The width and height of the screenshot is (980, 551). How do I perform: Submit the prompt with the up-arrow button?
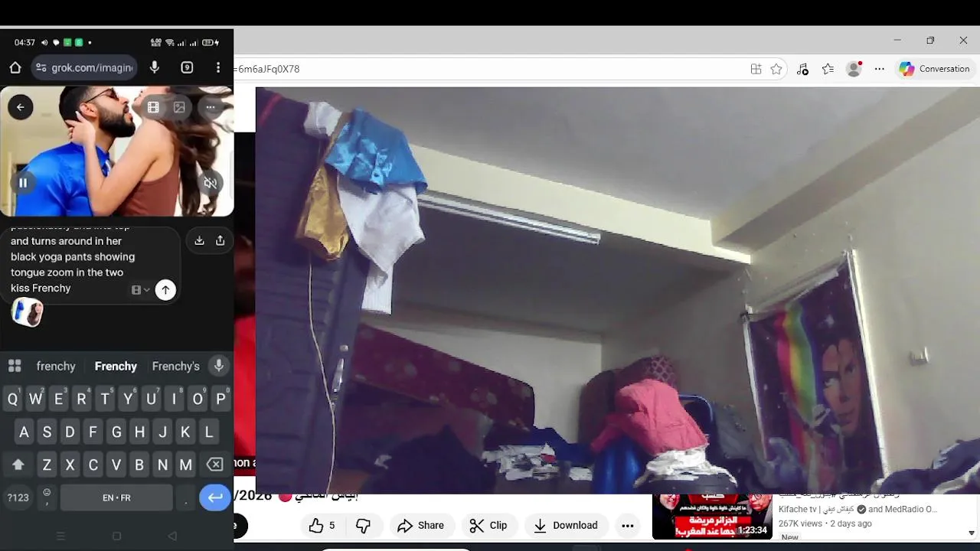tap(165, 290)
